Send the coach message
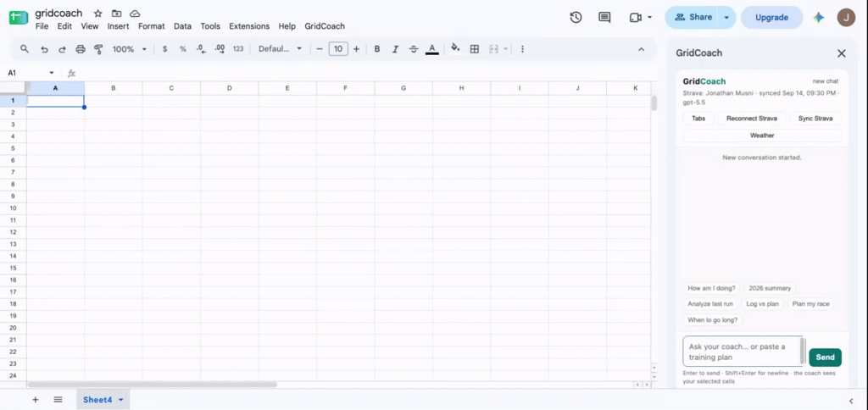 pyautogui.click(x=825, y=357)
